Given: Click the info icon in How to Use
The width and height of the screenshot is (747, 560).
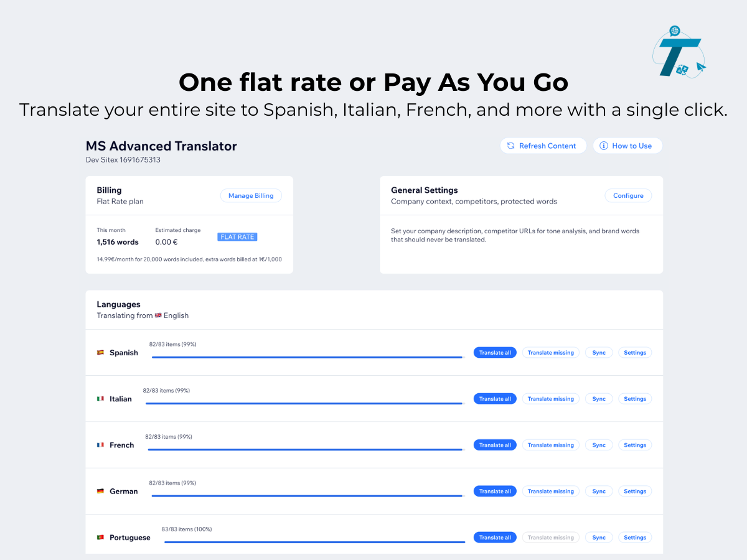Looking at the screenshot, I should (603, 146).
